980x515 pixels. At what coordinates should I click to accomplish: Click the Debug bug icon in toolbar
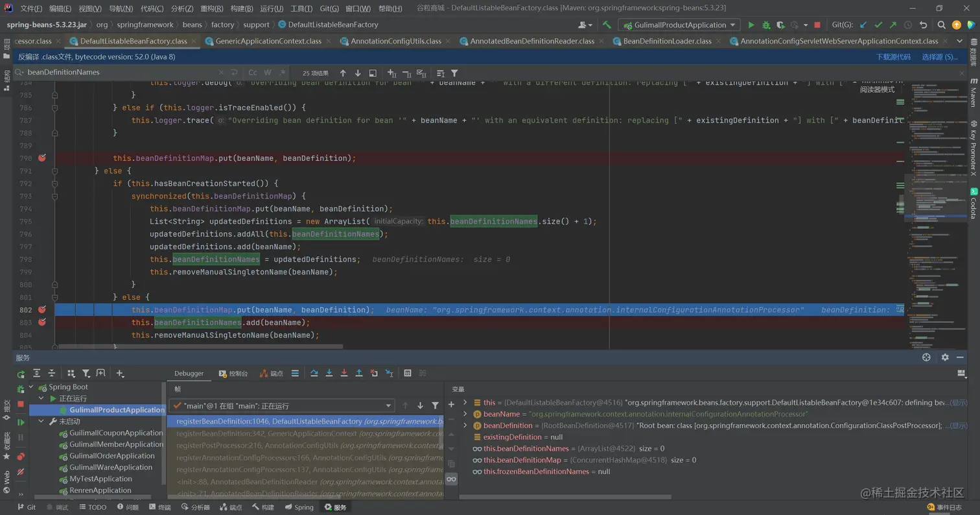[766, 25]
